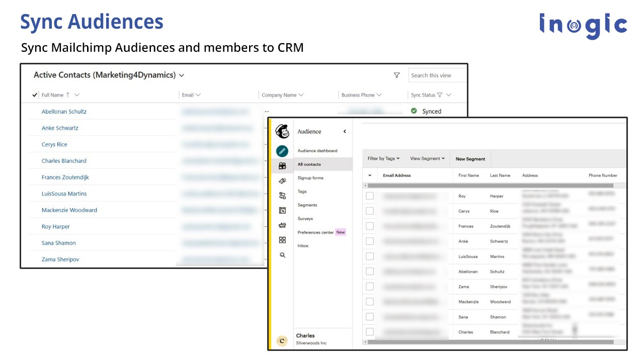Open the Business Phone column dropdown
Image resolution: width=644 pixels, height=362 pixels.
[379, 95]
